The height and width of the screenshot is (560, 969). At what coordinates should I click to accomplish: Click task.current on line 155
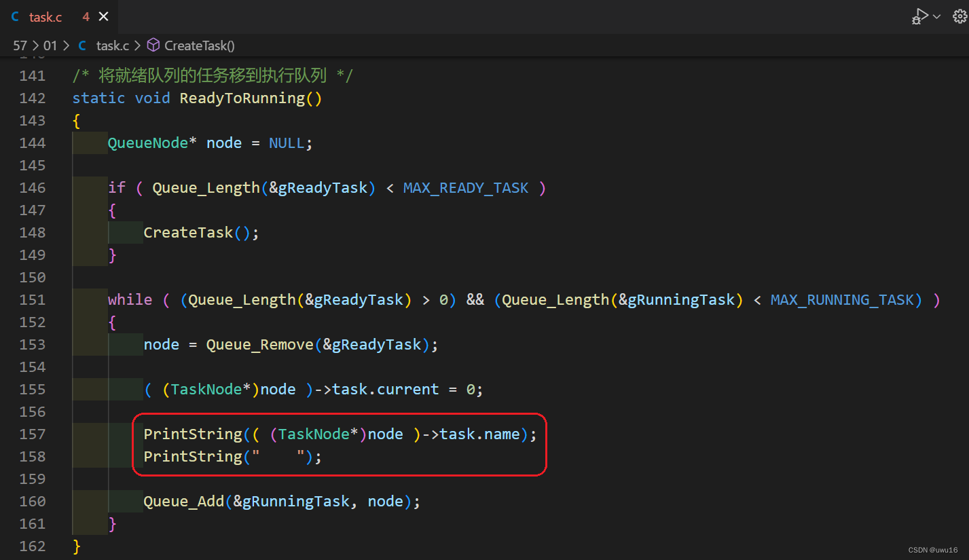pyautogui.click(x=386, y=389)
